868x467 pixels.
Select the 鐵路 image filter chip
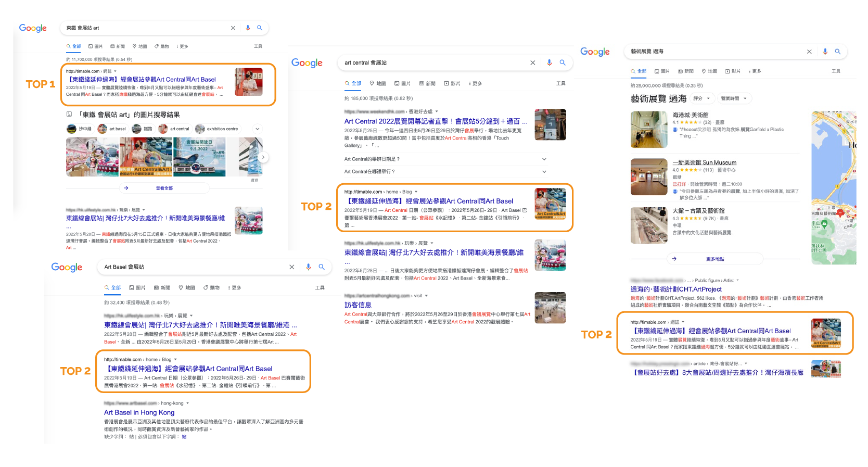point(143,129)
